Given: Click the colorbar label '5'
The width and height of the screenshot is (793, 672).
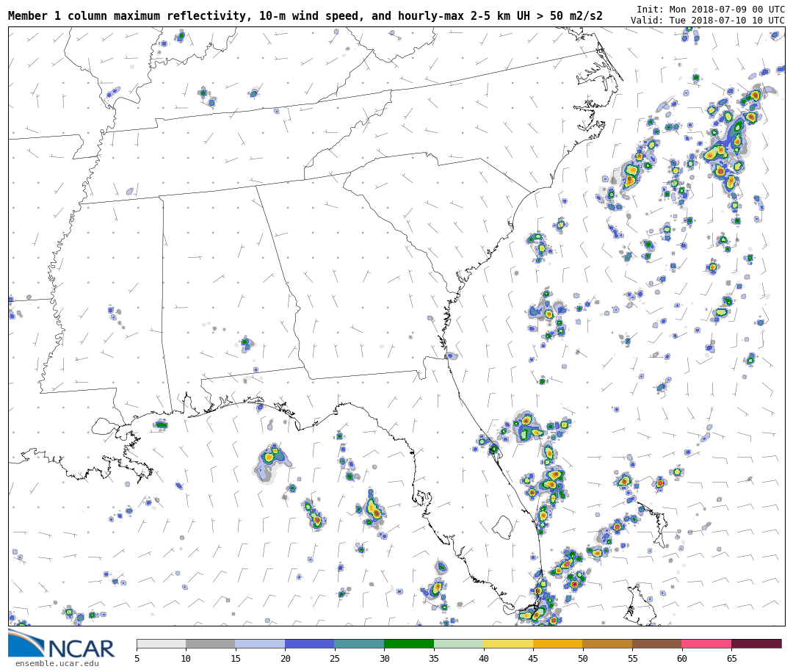Looking at the screenshot, I should coord(137,658).
